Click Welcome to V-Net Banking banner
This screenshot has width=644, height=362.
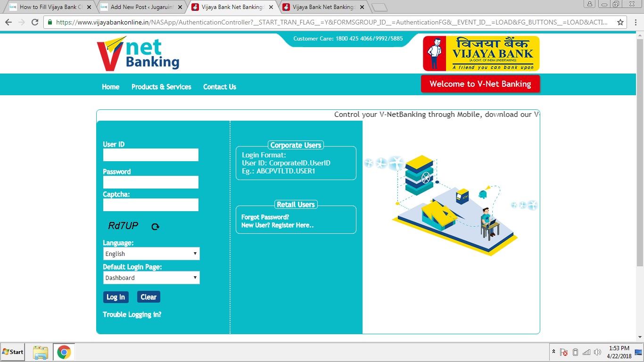[x=480, y=84]
